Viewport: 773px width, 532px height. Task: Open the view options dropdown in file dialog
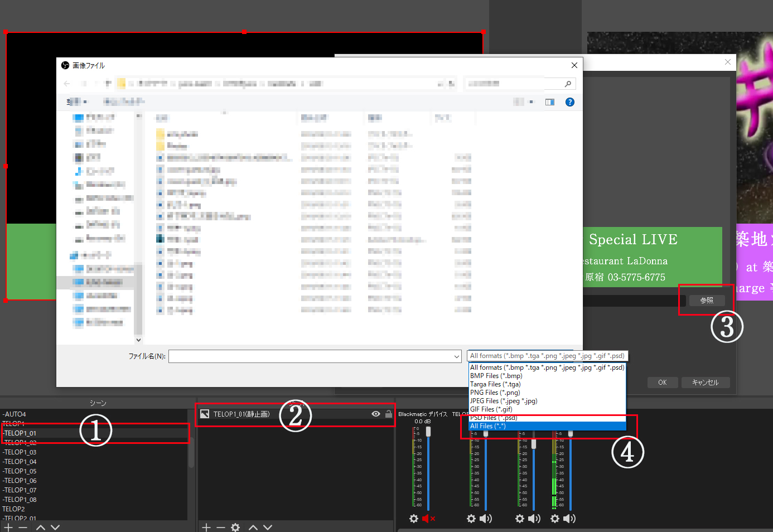coord(531,102)
